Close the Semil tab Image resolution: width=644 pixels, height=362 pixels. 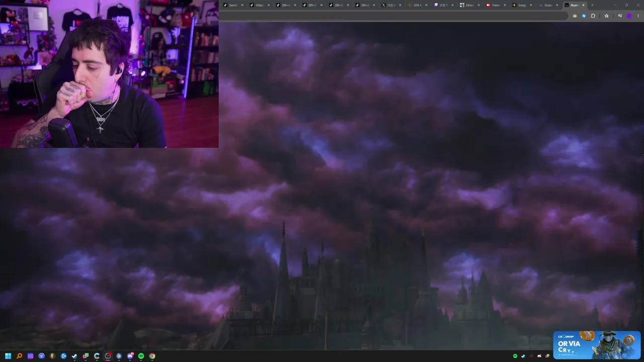242,5
